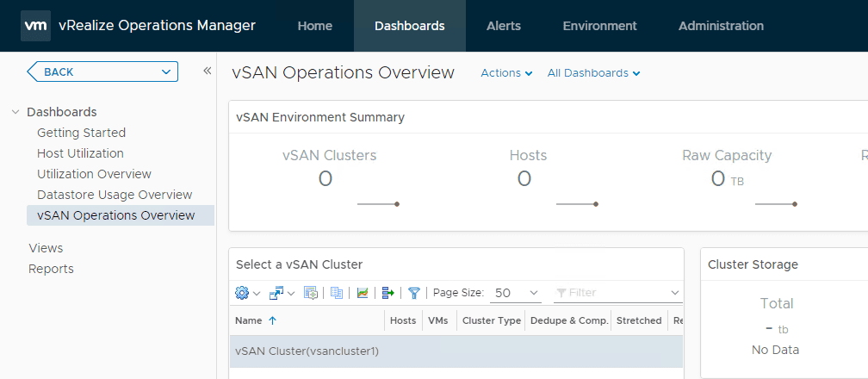Sort by the Name column header
868x379 pixels.
[x=249, y=320]
